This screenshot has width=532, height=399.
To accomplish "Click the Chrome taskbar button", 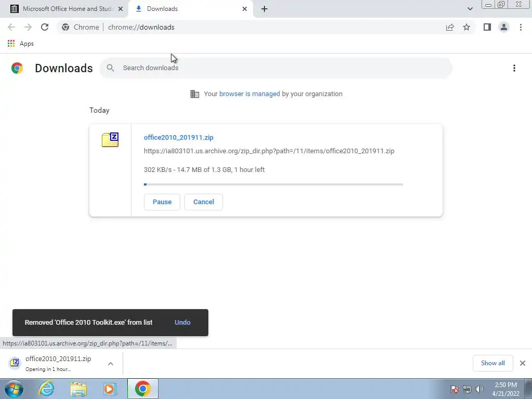I will 142,389.
